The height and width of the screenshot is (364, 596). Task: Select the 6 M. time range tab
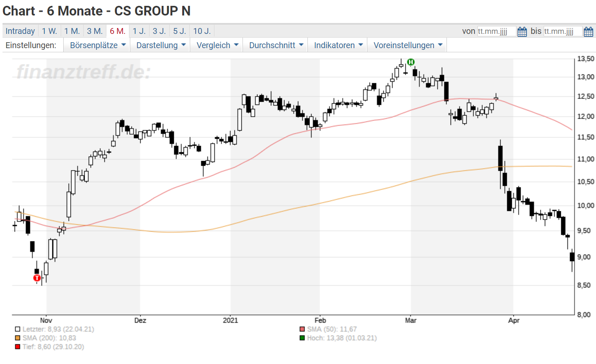click(x=118, y=31)
